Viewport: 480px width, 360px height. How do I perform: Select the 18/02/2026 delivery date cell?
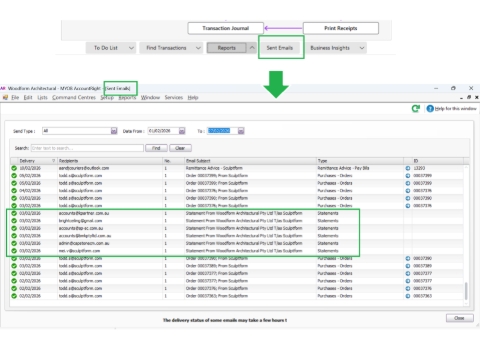(30, 168)
